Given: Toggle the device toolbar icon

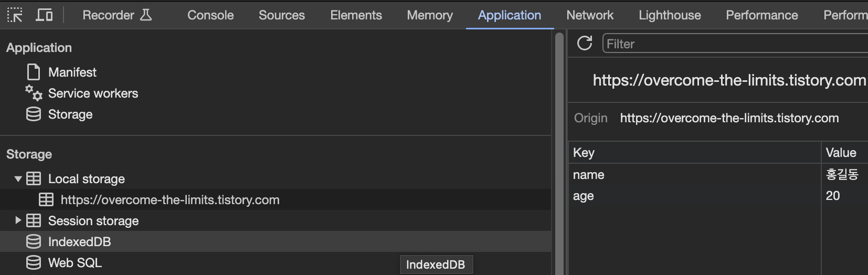Looking at the screenshot, I should pyautogui.click(x=44, y=15).
